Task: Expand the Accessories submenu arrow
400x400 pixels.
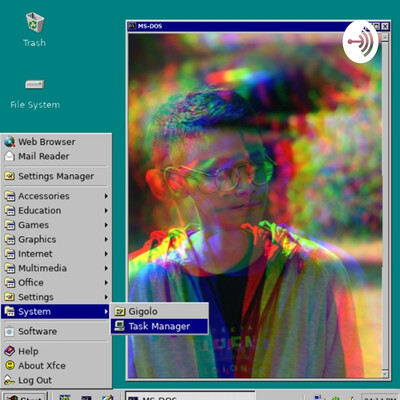Action: coord(106,196)
